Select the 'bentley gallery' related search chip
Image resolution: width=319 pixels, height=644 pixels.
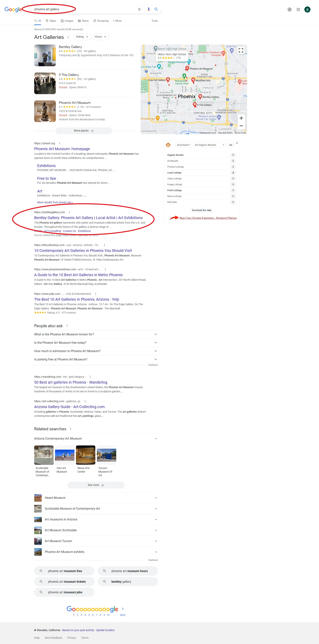(128, 582)
